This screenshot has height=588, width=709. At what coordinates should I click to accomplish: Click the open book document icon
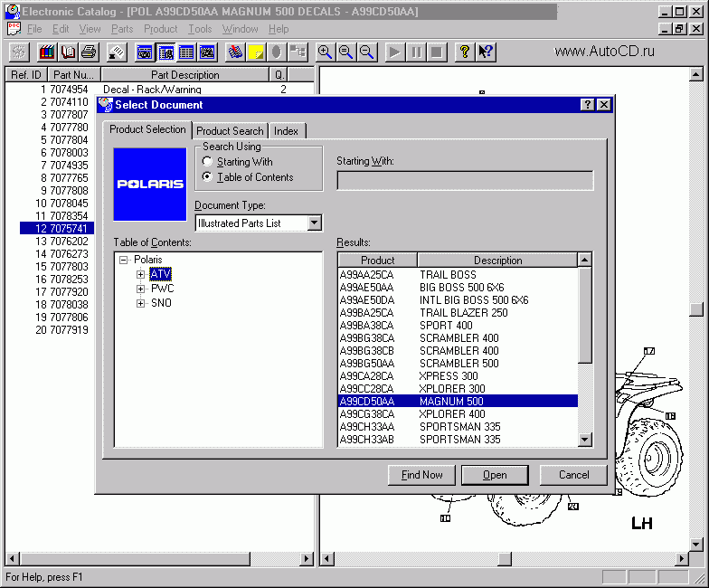click(x=69, y=52)
